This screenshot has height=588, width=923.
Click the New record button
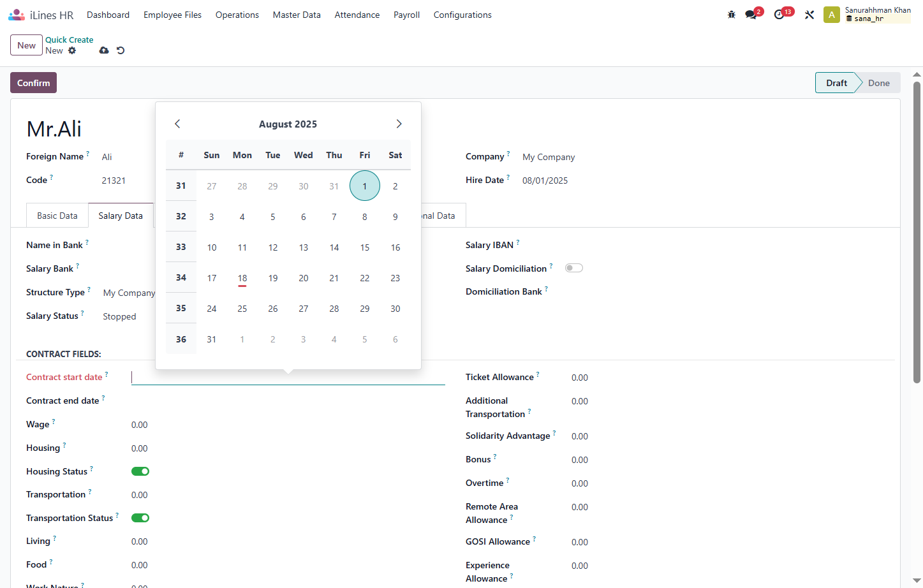click(26, 45)
